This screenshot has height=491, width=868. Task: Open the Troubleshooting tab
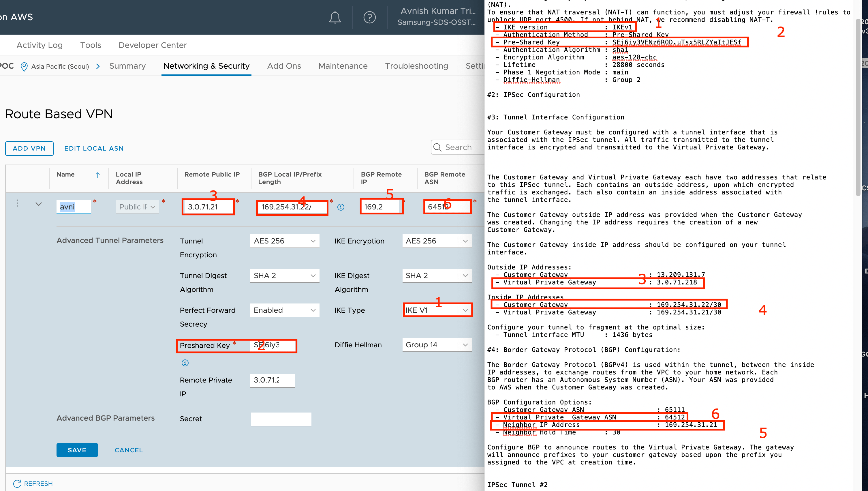pos(416,66)
